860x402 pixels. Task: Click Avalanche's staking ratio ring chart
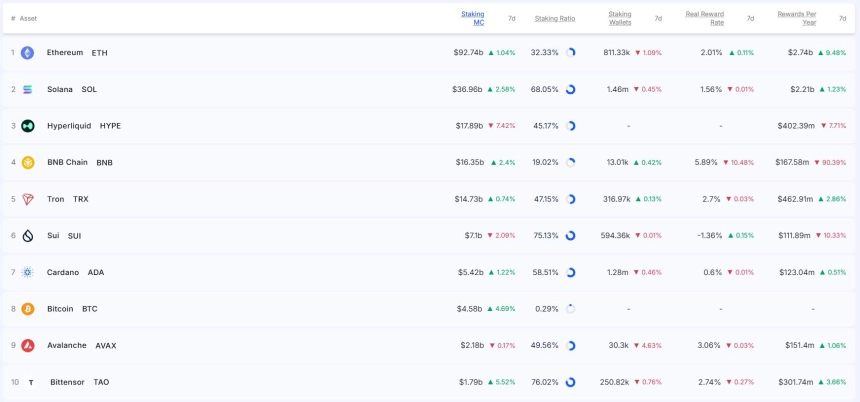(570, 346)
